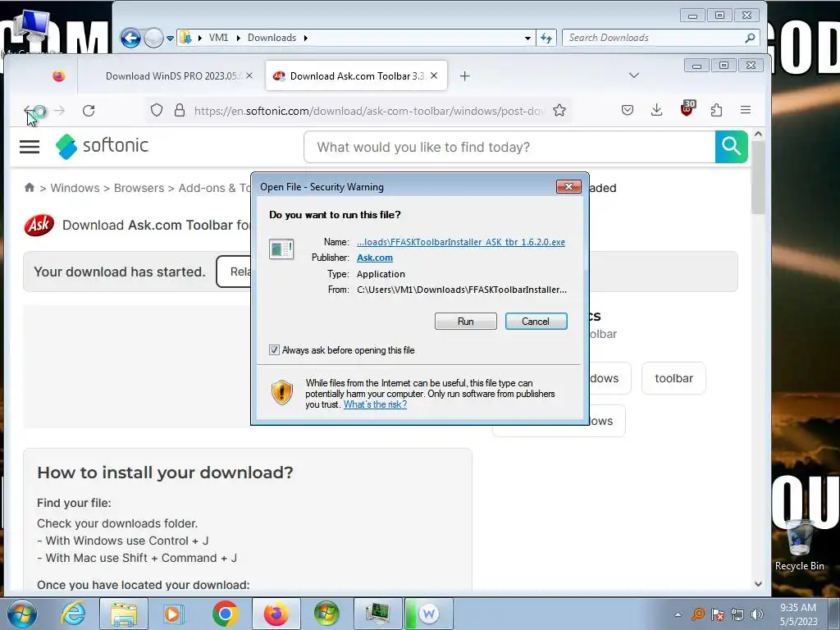The image size is (840, 630).
Task: Refresh the Explorer Downloads folder
Action: [x=546, y=38]
